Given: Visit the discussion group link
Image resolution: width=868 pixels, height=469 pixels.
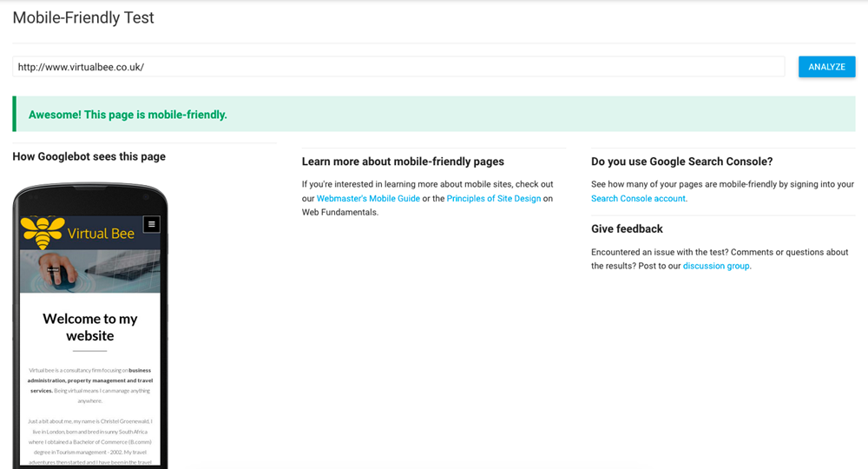Looking at the screenshot, I should coord(716,266).
